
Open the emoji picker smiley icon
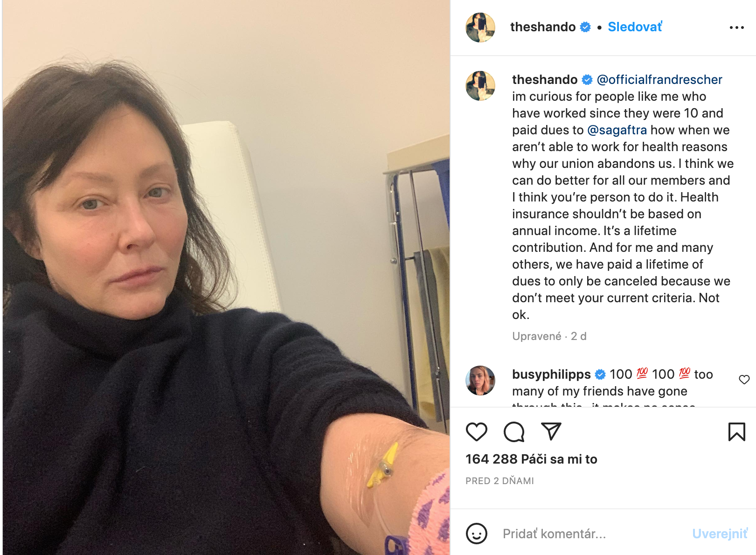tap(476, 534)
